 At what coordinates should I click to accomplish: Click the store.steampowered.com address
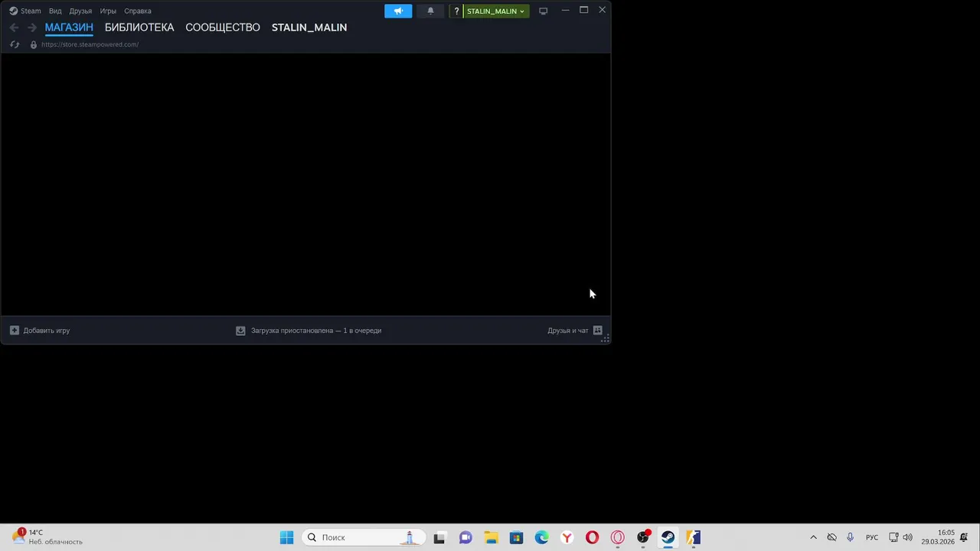click(x=90, y=44)
